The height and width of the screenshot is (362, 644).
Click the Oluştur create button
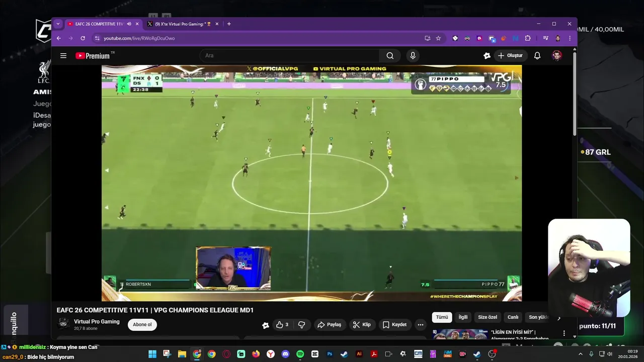coord(510,56)
